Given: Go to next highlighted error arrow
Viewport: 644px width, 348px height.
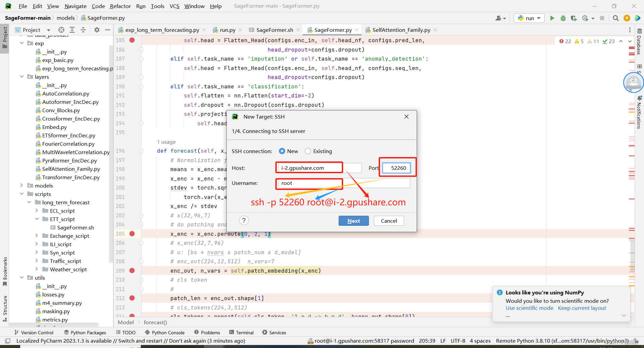Looking at the screenshot, I should pos(630,41).
